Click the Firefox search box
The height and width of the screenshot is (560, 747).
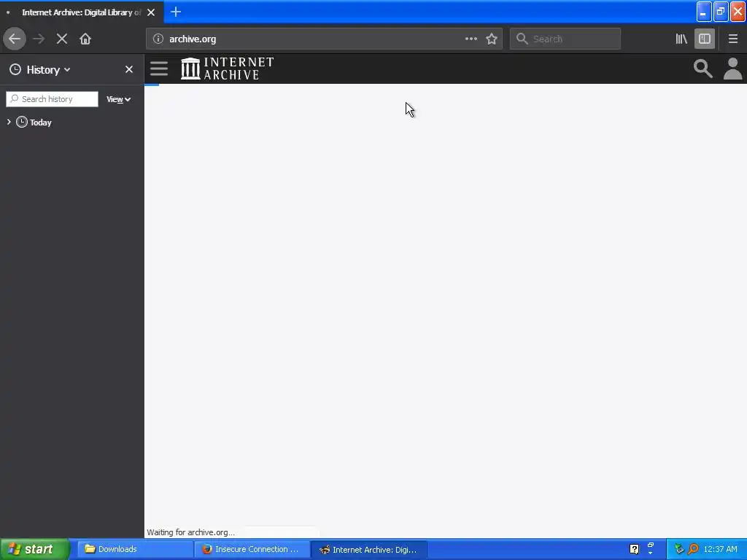(x=565, y=39)
